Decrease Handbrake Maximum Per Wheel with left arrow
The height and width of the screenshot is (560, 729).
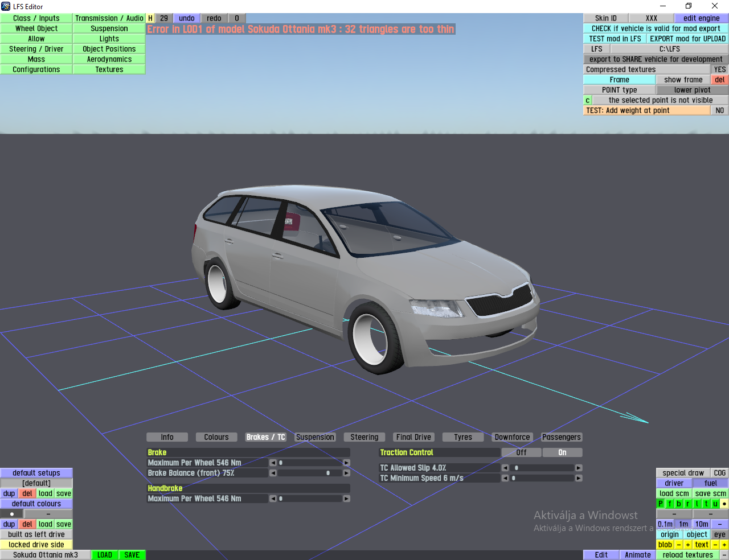pyautogui.click(x=273, y=499)
